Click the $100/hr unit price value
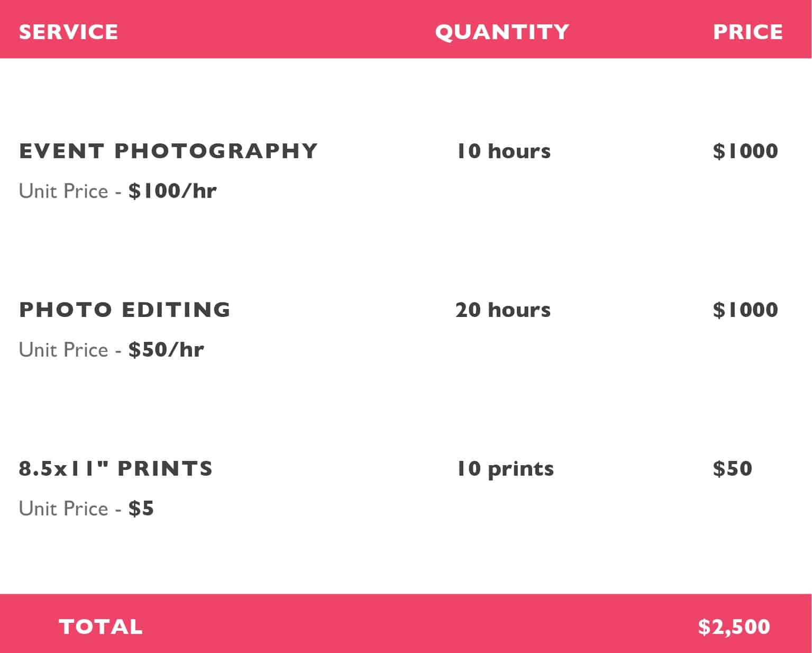 [172, 191]
